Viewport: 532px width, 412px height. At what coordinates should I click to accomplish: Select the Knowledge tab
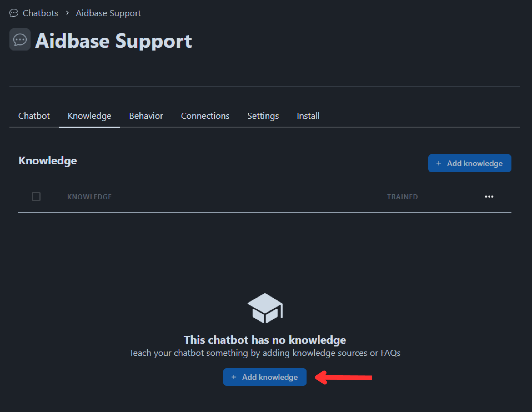[x=89, y=116]
